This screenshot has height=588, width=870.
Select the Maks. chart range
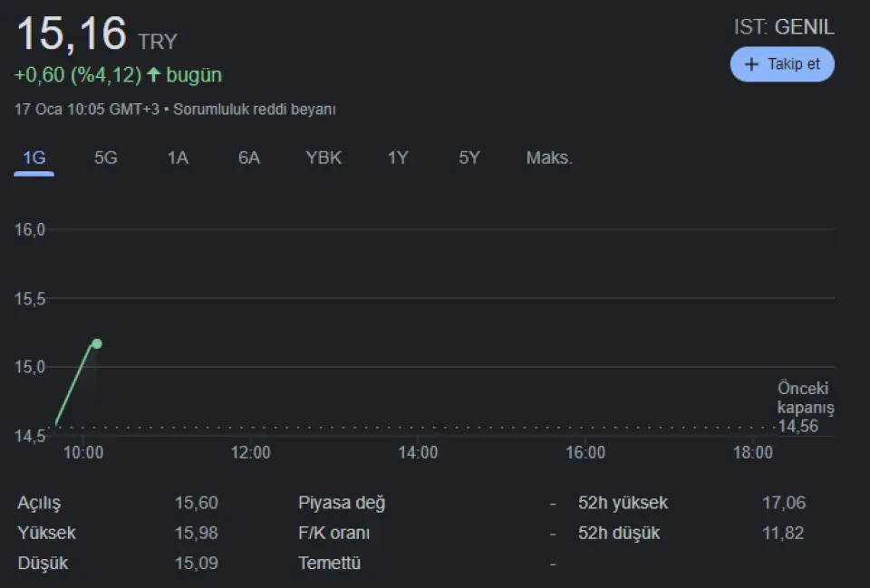click(549, 158)
